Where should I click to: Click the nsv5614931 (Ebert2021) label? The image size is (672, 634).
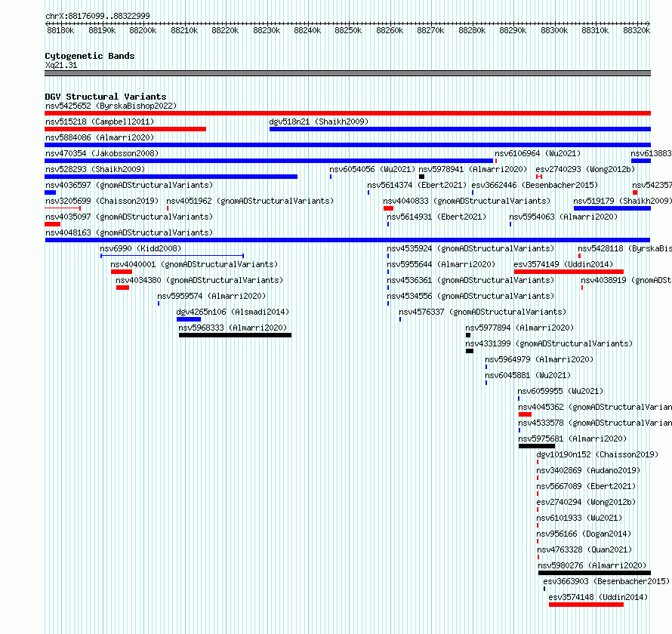coord(436,217)
